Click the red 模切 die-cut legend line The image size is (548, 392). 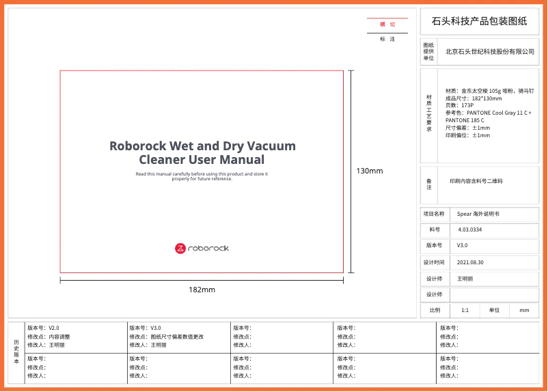[x=387, y=18]
